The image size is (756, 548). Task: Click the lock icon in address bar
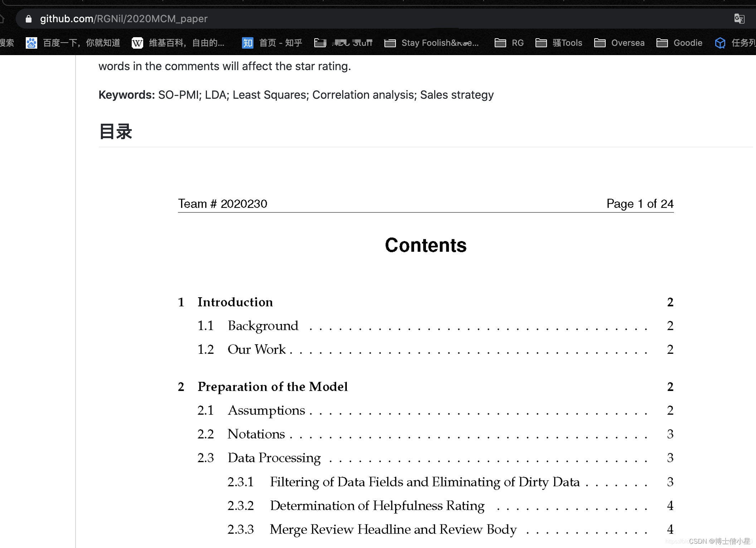(29, 19)
